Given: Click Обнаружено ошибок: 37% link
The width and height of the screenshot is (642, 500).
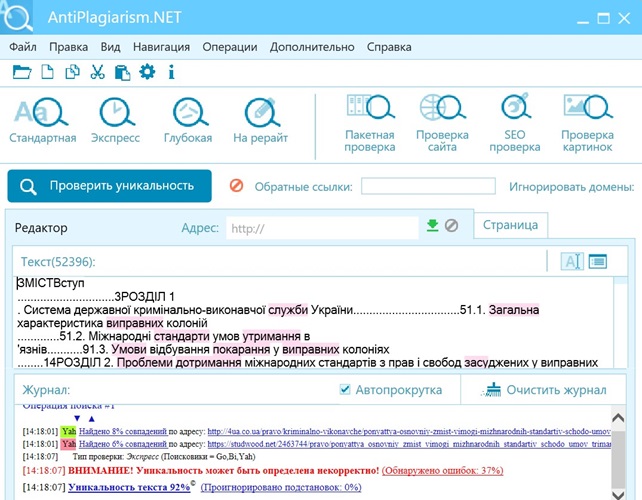Looking at the screenshot, I should (443, 471).
